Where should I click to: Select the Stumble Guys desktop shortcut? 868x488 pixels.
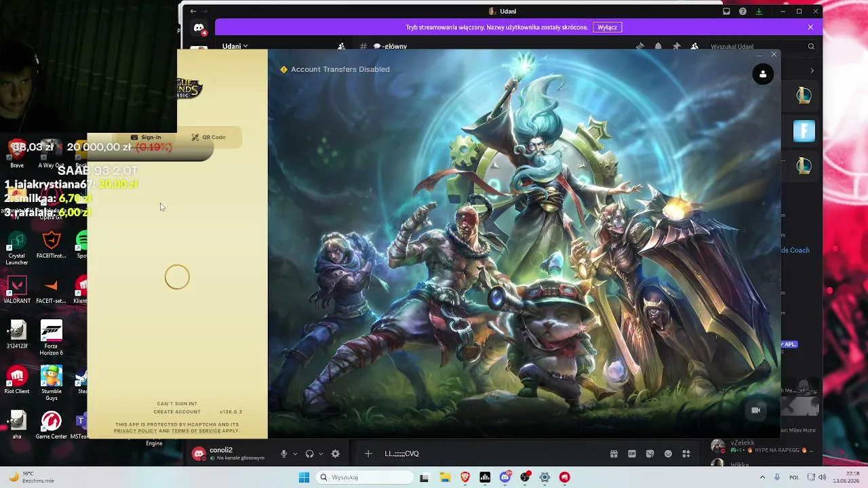(x=51, y=384)
